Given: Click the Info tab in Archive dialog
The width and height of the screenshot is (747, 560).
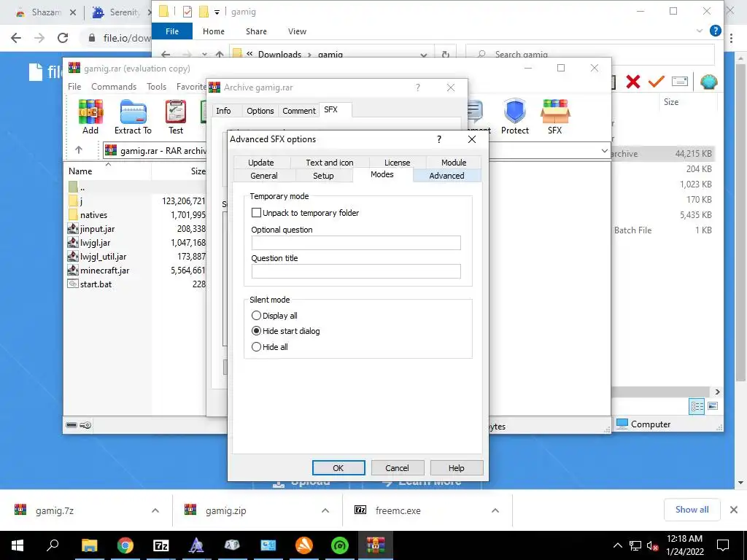Looking at the screenshot, I should click(x=223, y=111).
